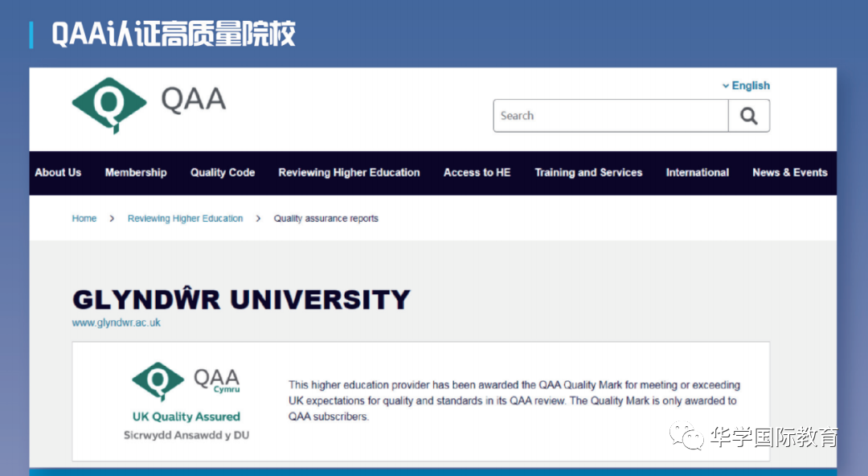Screen dimensions: 868x476
Task: Go to Home breadcrumb link
Action: (x=84, y=219)
